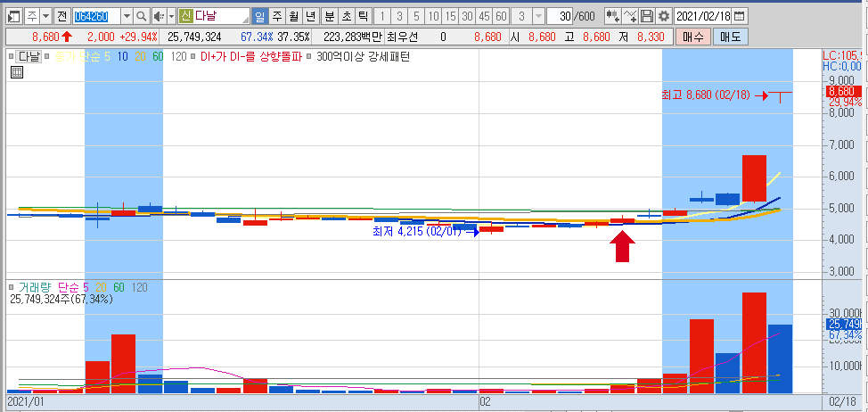Select interval 45 button
The width and height of the screenshot is (868, 412).
point(485,17)
